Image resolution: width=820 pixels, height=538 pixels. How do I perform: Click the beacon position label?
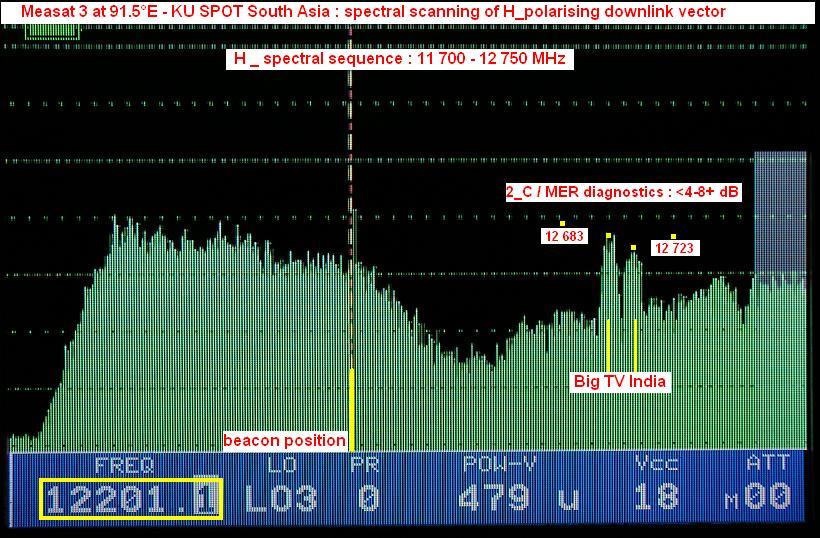(284, 440)
